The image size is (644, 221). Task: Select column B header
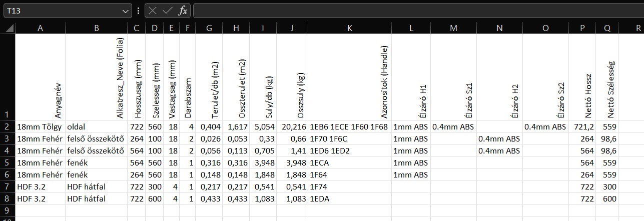click(x=96, y=28)
